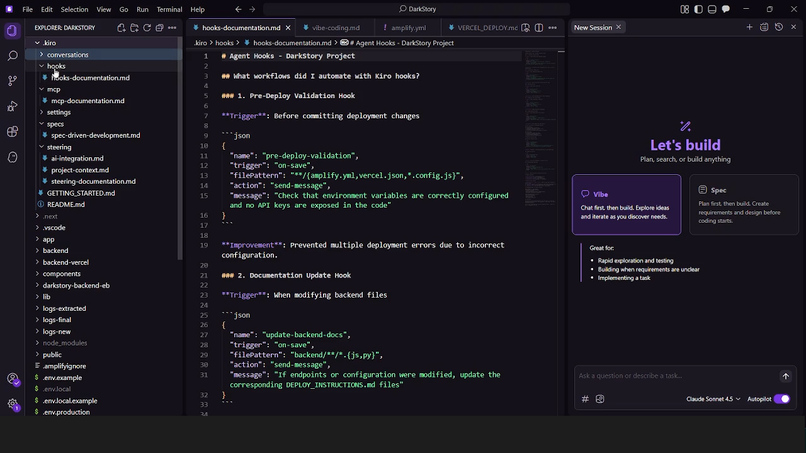The width and height of the screenshot is (806, 453).
Task: Go forward using the navigation arrow
Action: pos(252,9)
